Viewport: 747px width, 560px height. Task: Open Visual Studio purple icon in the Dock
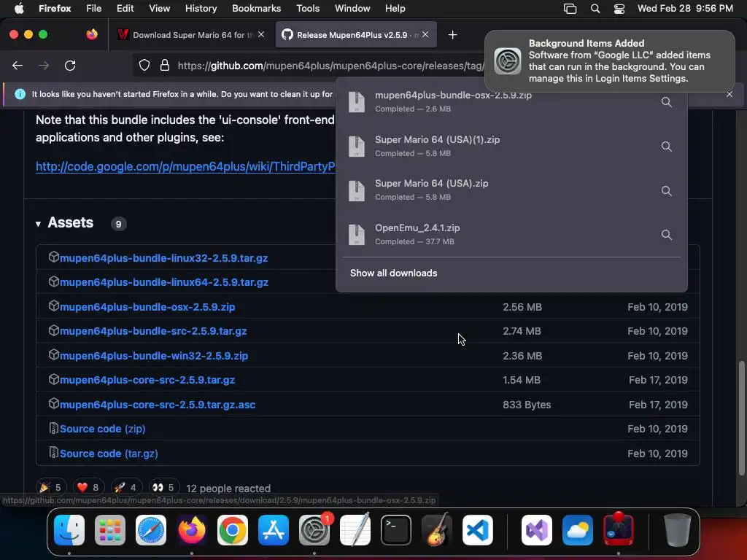pos(537,529)
